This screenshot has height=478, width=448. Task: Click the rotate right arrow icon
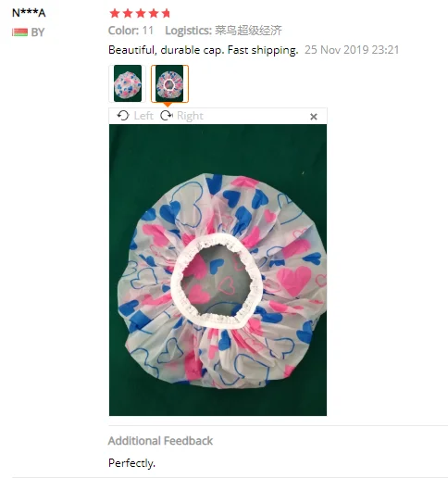[x=167, y=116]
